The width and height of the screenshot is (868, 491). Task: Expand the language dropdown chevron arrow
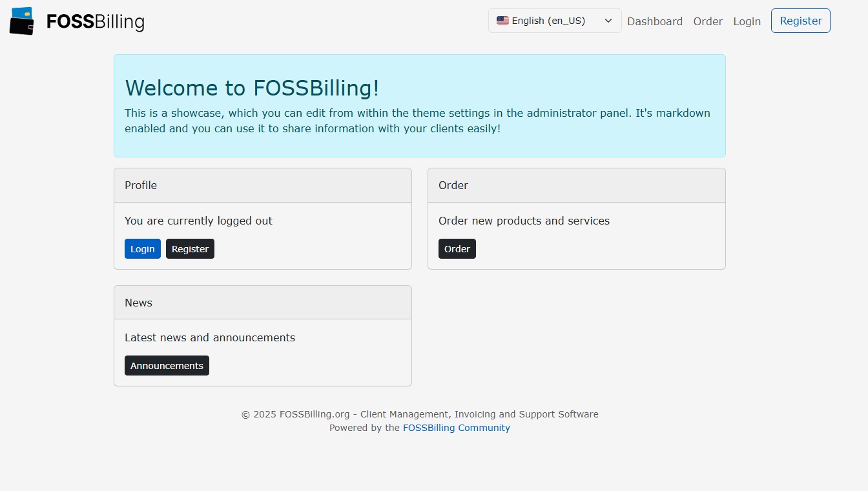point(608,21)
